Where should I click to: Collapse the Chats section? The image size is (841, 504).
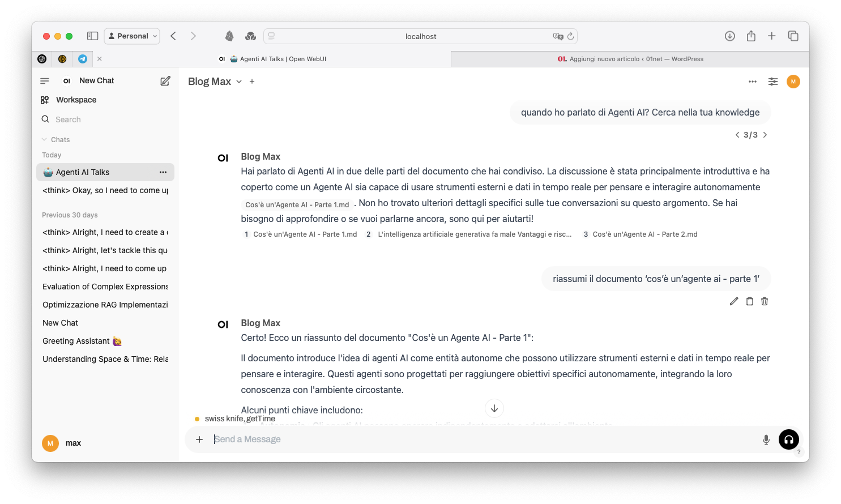click(x=56, y=140)
